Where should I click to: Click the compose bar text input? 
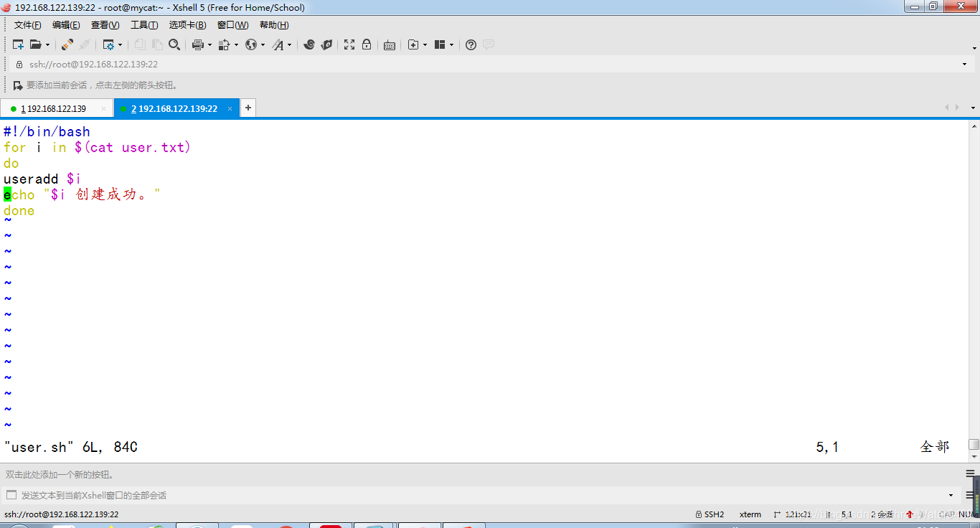pyautogui.click(x=481, y=495)
